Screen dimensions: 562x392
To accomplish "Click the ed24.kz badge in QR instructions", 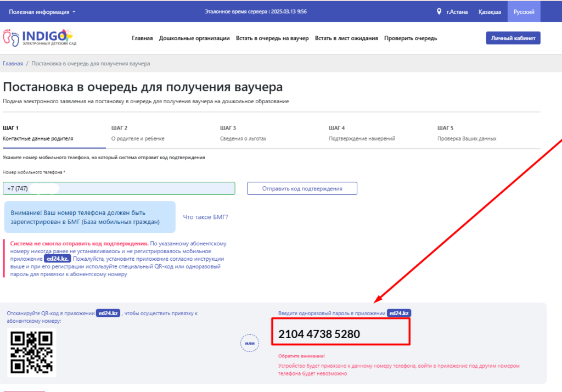I will [108, 313].
